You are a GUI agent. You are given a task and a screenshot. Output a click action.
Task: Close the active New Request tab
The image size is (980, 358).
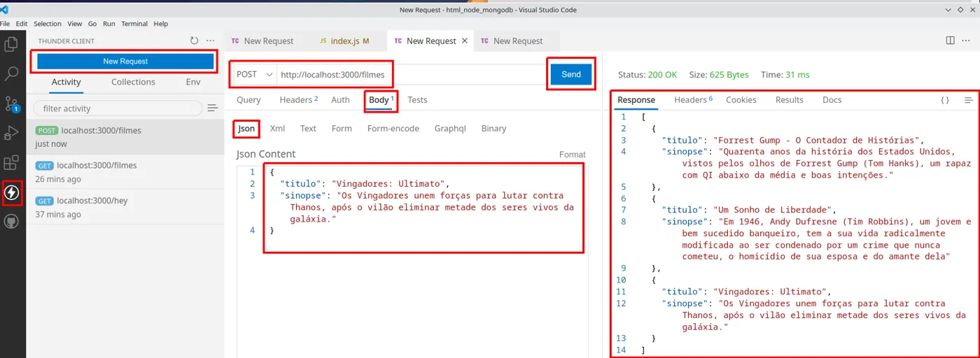463,41
